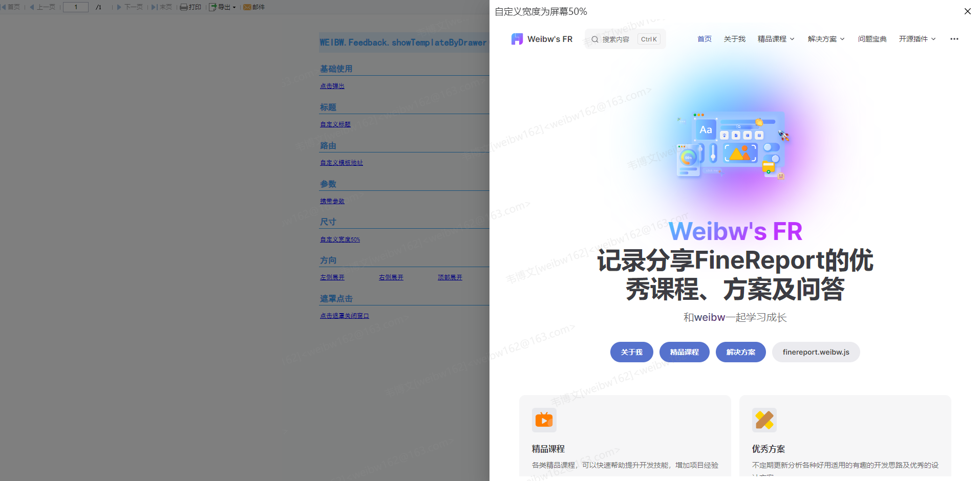Screen dimensions: 980x481
Task: Click the 自定义标题 link
Action: [x=335, y=124]
